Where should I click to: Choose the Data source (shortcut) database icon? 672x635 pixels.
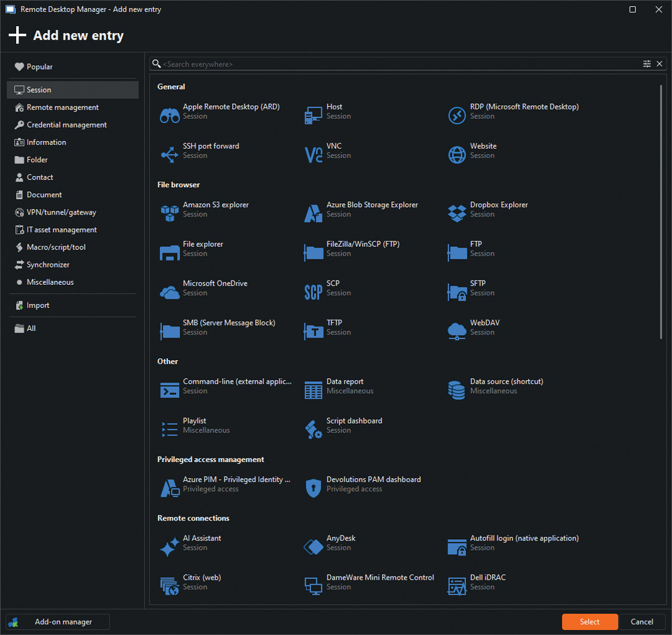click(457, 390)
